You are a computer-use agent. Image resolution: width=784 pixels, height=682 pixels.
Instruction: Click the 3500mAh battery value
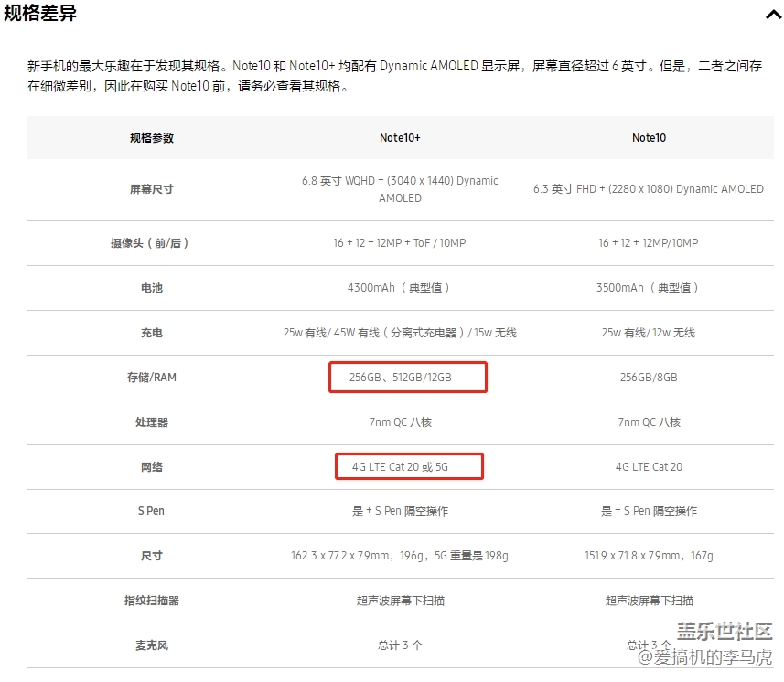649,288
